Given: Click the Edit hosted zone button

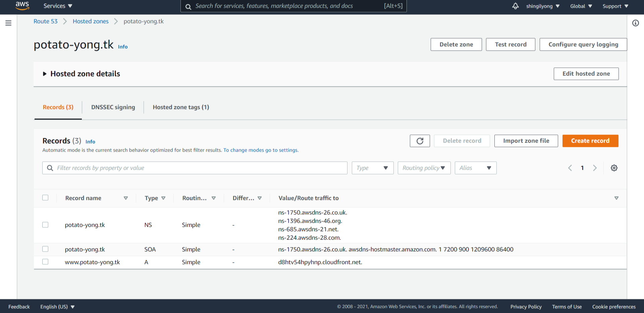Looking at the screenshot, I should 586,74.
